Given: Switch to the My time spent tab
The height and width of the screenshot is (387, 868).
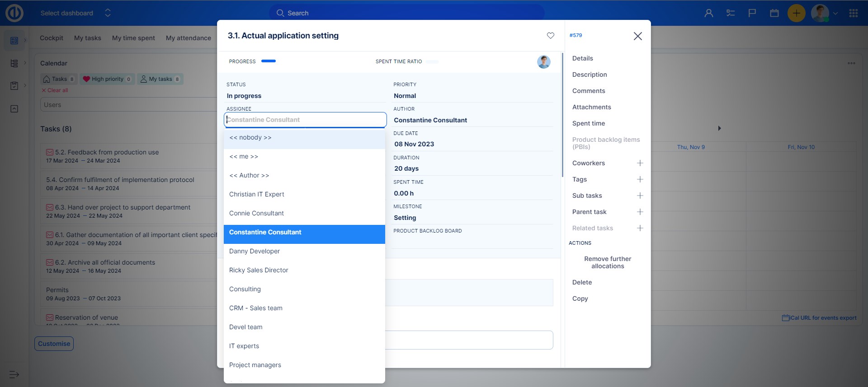Looking at the screenshot, I should coord(133,38).
